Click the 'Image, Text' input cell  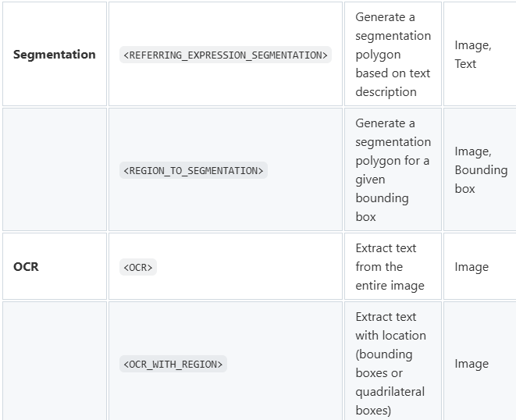point(480,55)
